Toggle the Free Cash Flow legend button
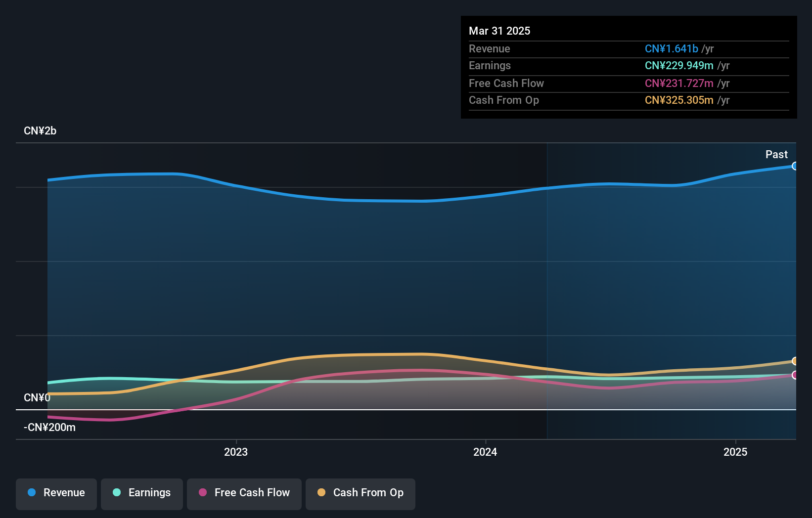Viewport: 812px width, 518px height. pyautogui.click(x=244, y=494)
